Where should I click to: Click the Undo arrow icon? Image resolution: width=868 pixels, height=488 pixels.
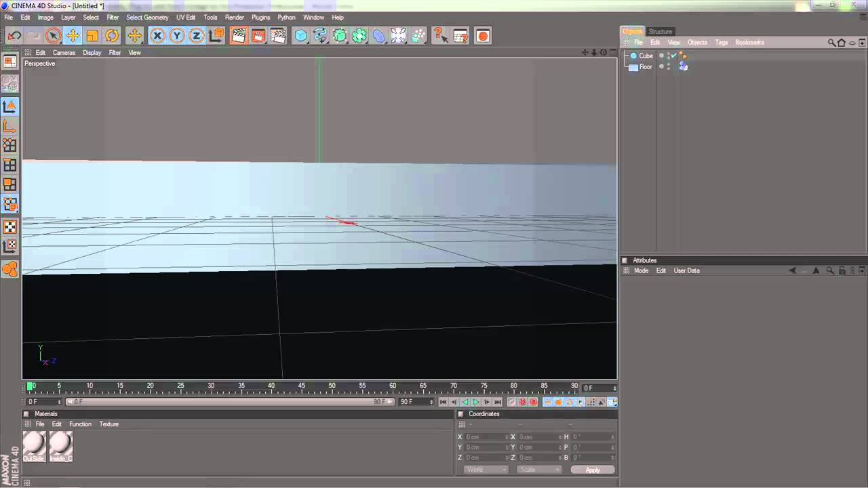(x=14, y=36)
